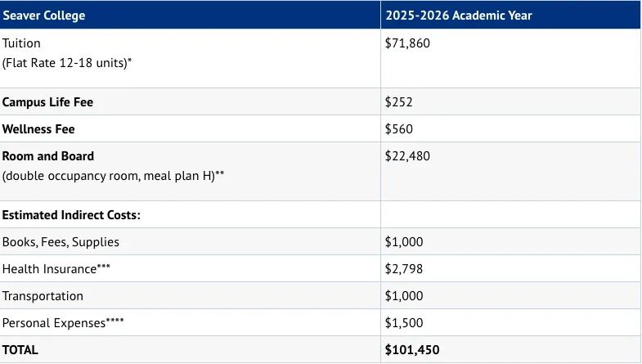The image size is (642, 364).
Task: Click the $71,860 tuition amount
Action: coord(407,43)
